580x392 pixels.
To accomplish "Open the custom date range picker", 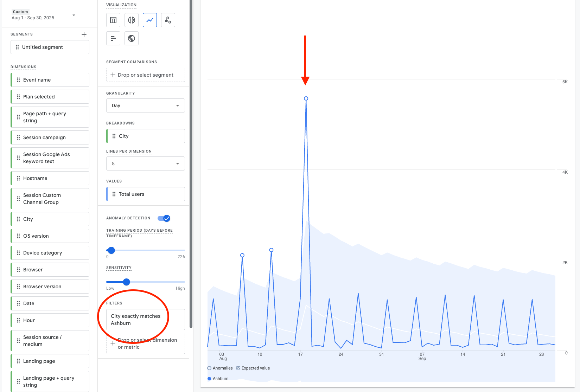I will pos(43,15).
